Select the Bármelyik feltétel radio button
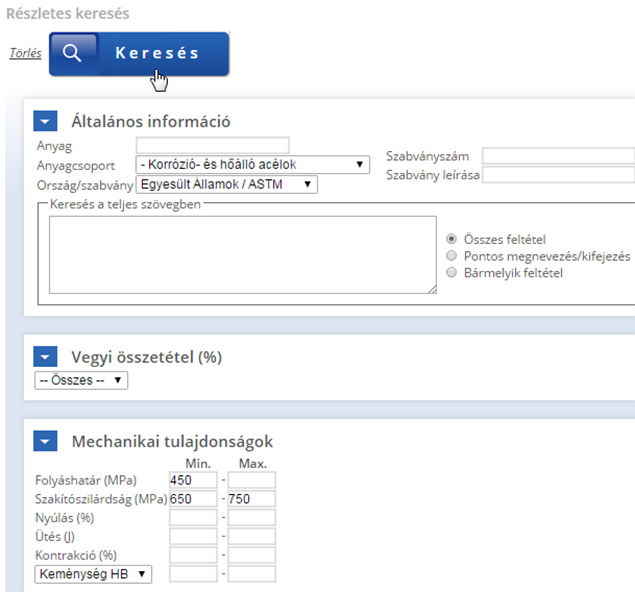The width and height of the screenshot is (635, 592). tap(451, 273)
